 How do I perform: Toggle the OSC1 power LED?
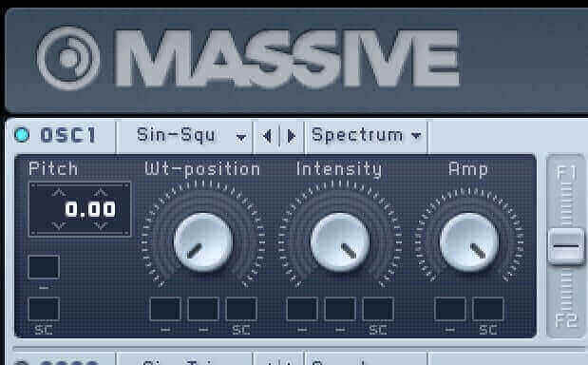click(x=22, y=135)
